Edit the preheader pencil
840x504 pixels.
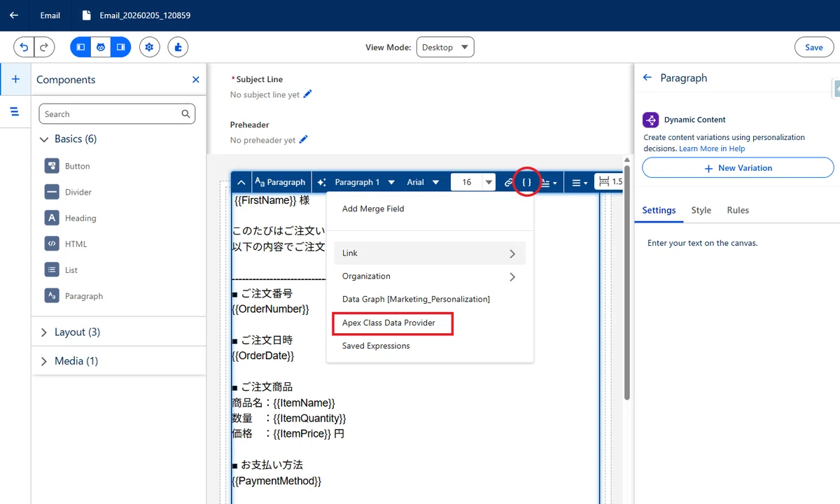tap(303, 139)
